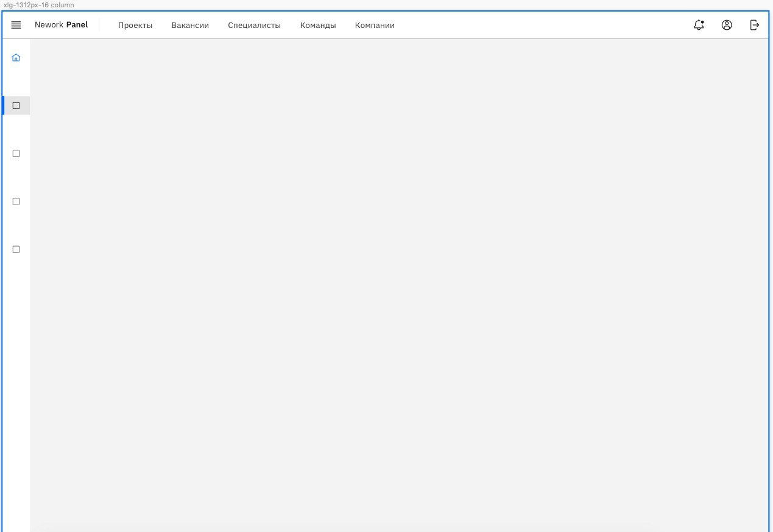Select the highlighted square sidebar icon
This screenshot has width=773, height=532.
coord(16,105)
